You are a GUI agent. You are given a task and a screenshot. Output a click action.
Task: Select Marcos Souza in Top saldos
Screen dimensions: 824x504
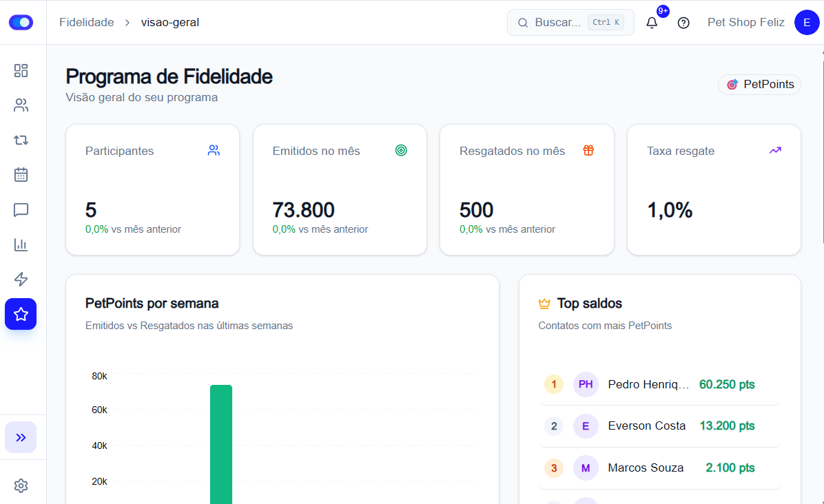(660, 468)
